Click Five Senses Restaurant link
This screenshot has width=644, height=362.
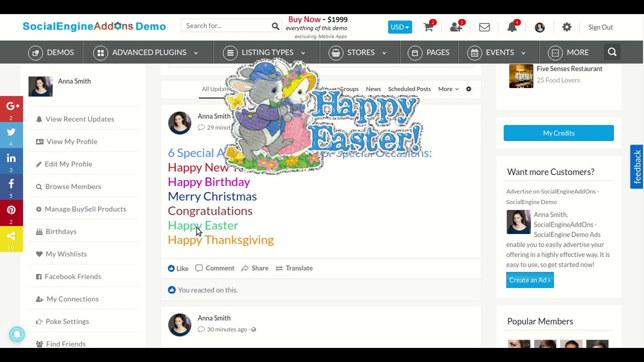(570, 69)
